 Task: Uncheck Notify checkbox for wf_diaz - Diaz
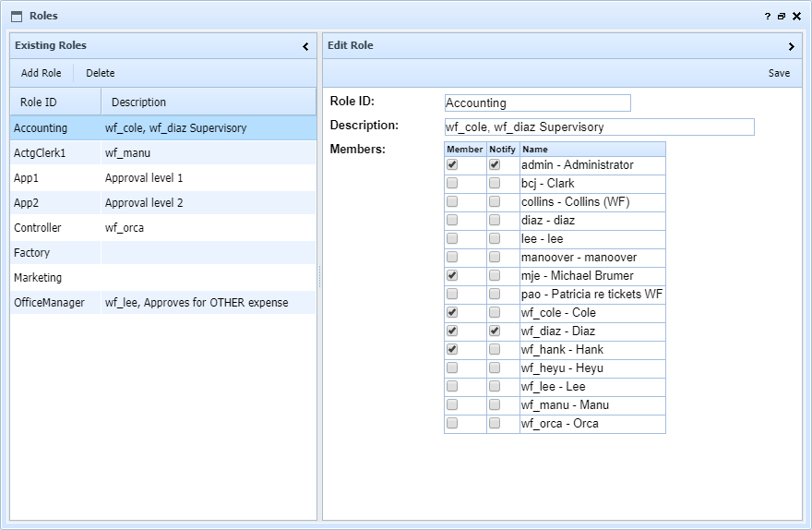(x=495, y=331)
